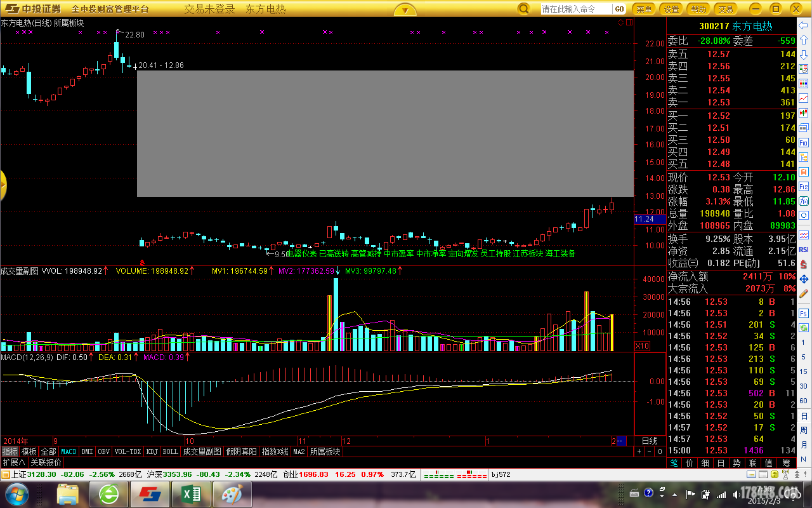The height and width of the screenshot is (508, 812).
Task: Expand the left edge yellow panel handle
Action: tap(3, 185)
